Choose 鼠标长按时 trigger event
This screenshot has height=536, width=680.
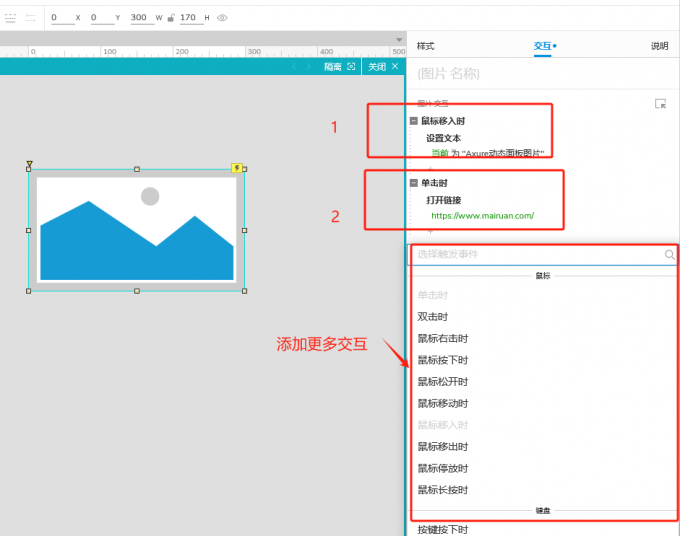[x=443, y=490]
